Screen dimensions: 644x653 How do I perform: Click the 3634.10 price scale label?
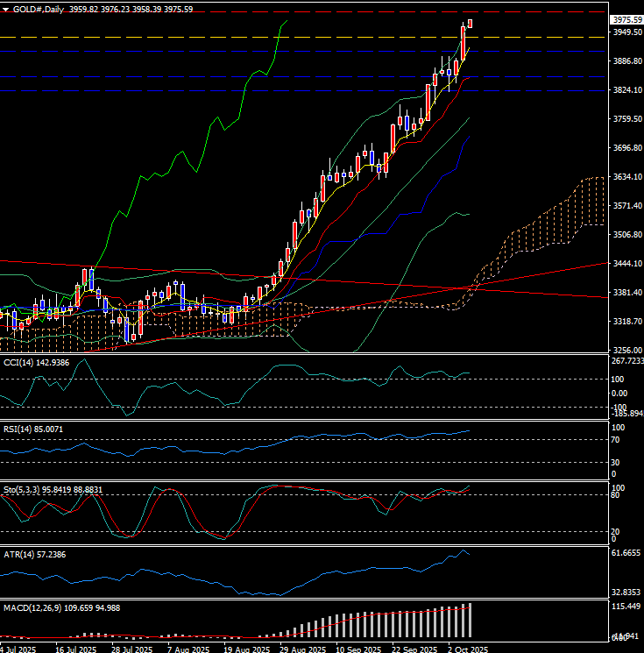pos(626,177)
